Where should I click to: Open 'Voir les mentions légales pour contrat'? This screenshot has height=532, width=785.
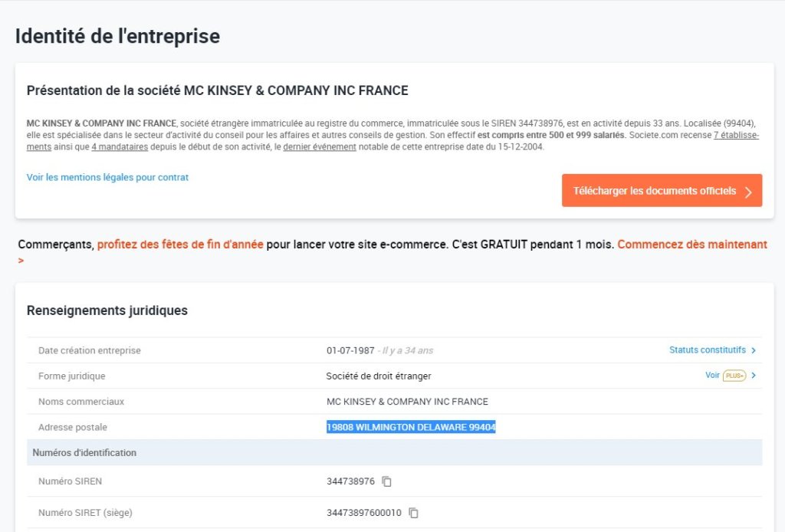coord(107,177)
